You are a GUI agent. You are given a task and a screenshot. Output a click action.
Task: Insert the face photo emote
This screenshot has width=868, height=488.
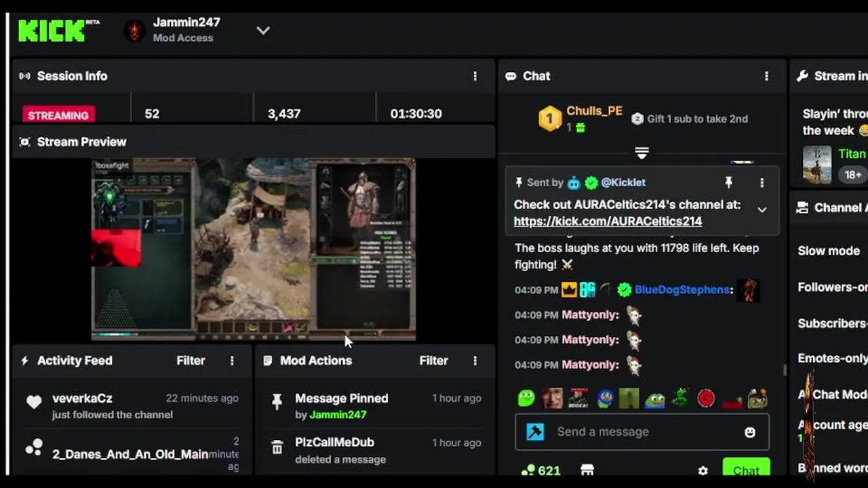point(552,398)
